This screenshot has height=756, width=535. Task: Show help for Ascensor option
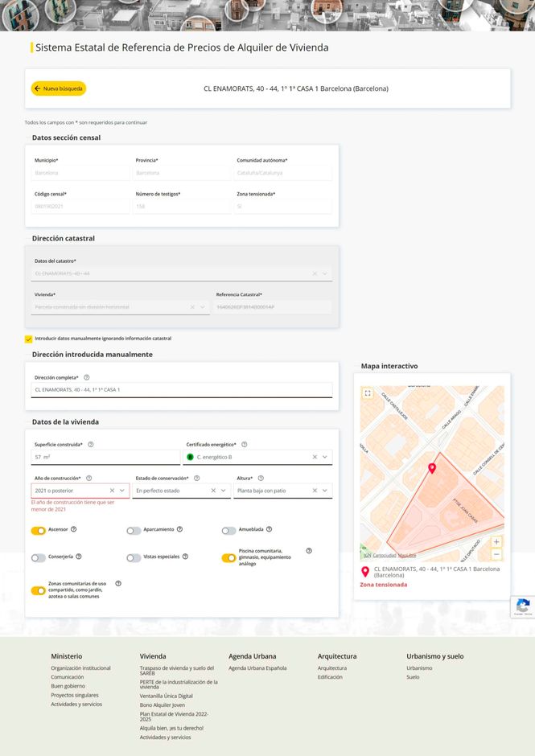coord(74,529)
